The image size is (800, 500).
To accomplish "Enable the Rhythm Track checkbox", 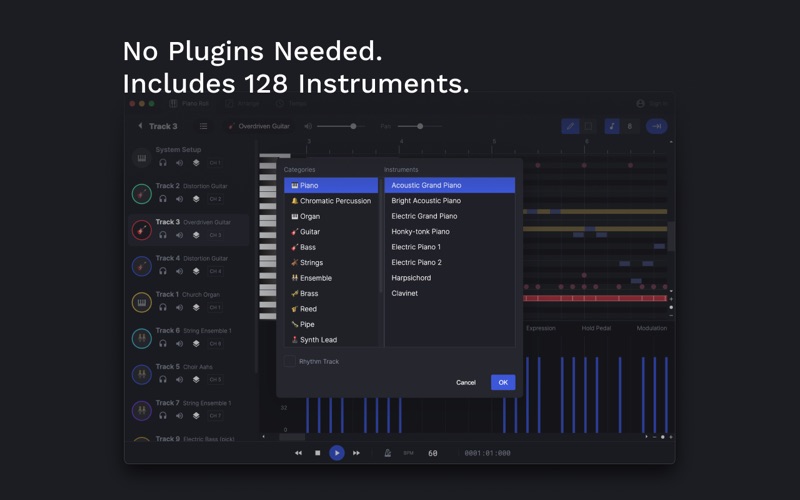I will tap(289, 361).
